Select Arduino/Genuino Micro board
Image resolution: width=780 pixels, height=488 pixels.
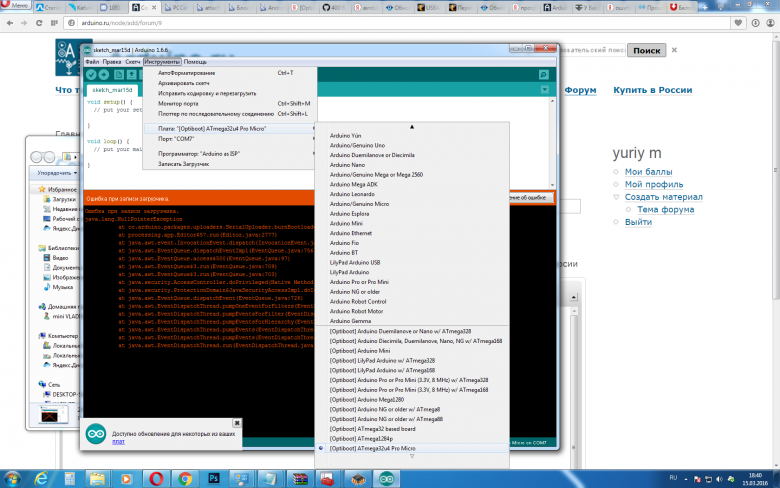coord(412,204)
